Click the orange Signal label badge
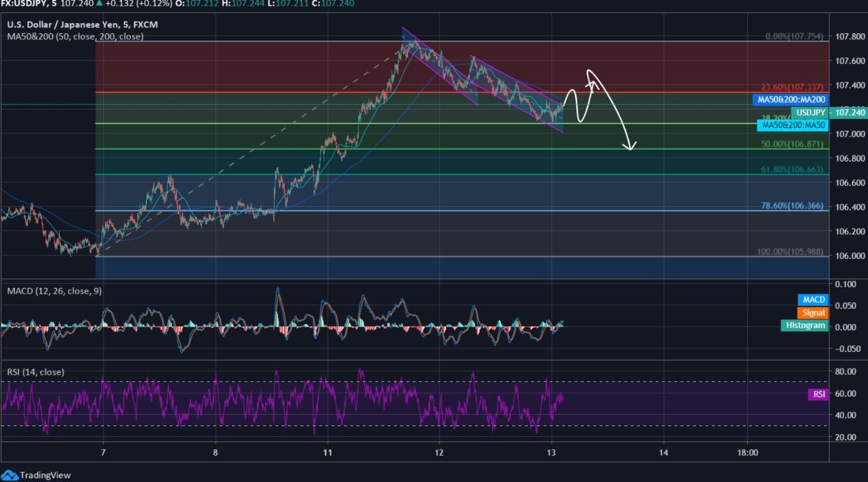Viewport: 868px width, 482px height. (x=814, y=312)
